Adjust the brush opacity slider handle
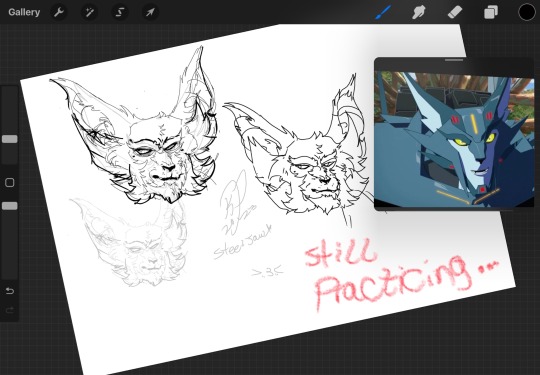Viewport: 540px width, 375px height. [10, 206]
